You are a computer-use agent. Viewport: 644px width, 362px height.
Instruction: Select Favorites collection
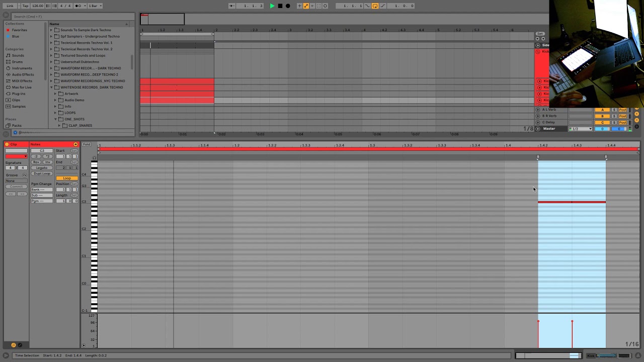[x=20, y=30]
